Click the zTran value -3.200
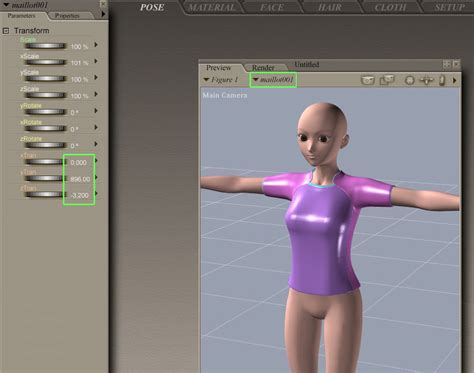This screenshot has width=474, height=373. click(80, 195)
